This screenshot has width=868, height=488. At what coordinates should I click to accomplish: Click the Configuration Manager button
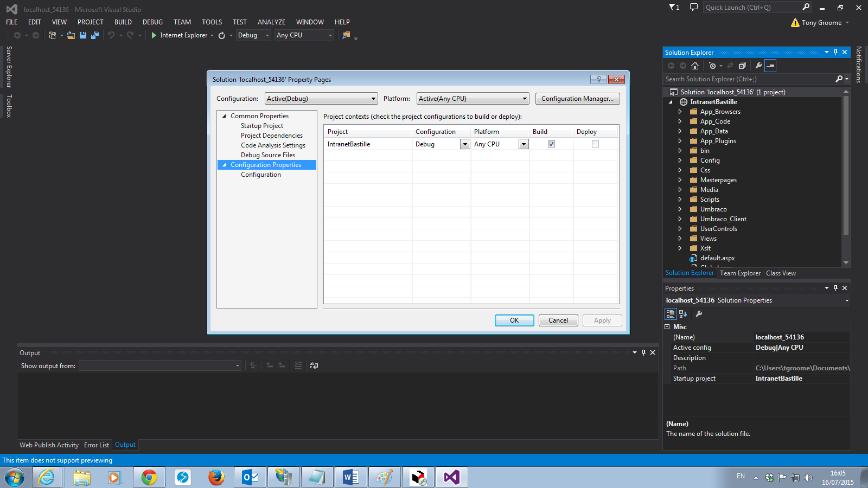pyautogui.click(x=577, y=99)
